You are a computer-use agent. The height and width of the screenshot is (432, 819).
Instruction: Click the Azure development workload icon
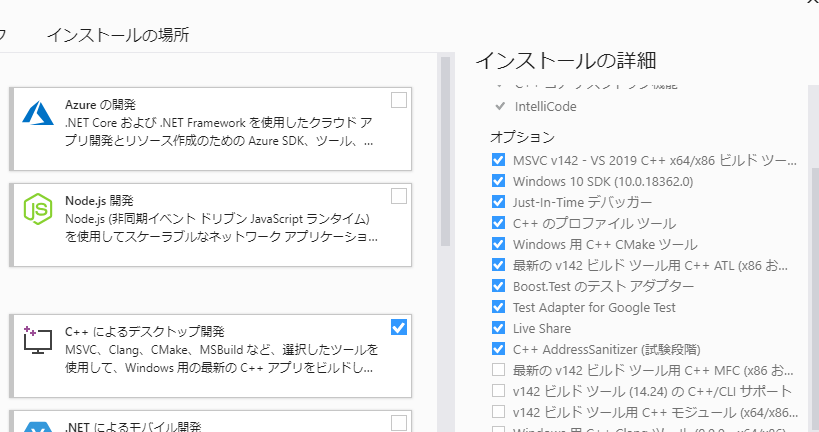point(38,114)
